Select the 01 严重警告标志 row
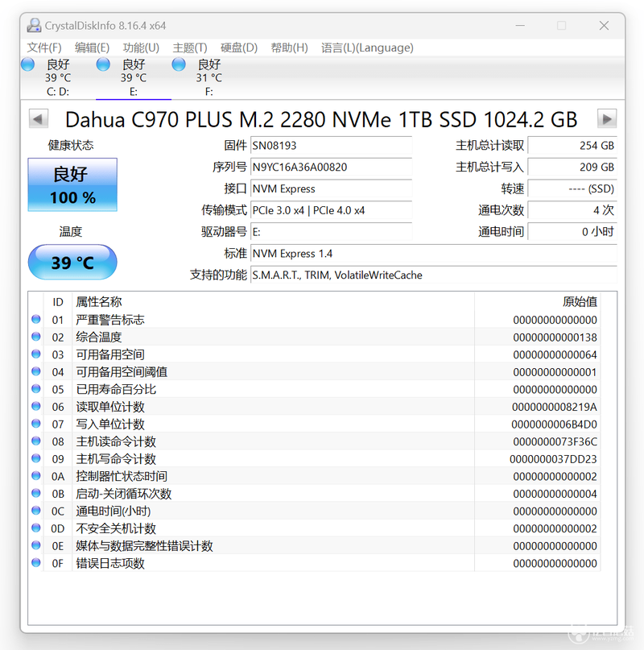 pyautogui.click(x=315, y=320)
